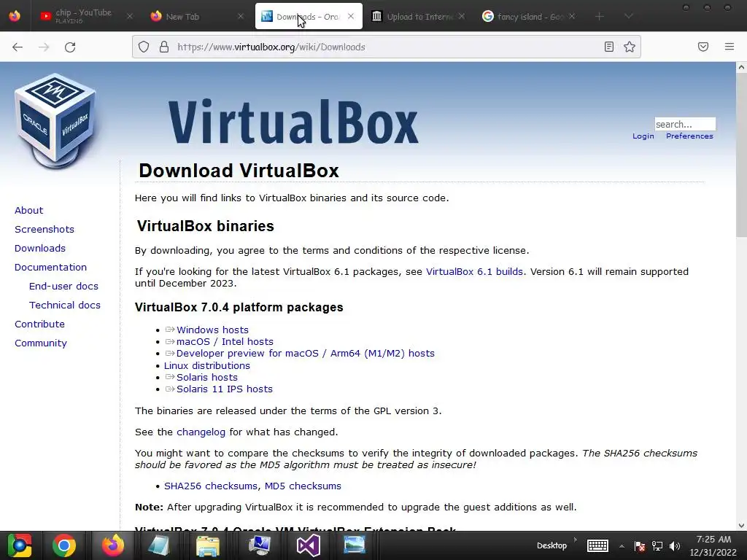The width and height of the screenshot is (747, 560).
Task: Click the VirtualBox search field
Action: point(684,124)
